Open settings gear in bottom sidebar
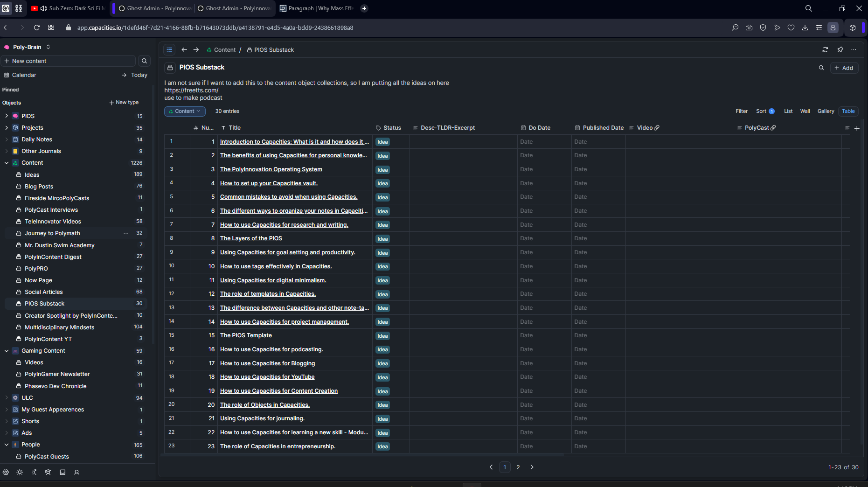Image resolution: width=868 pixels, height=487 pixels. 6,472
